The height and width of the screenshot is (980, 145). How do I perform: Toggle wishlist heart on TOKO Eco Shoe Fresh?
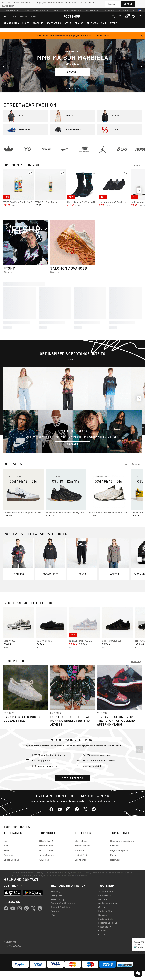pos(62,173)
